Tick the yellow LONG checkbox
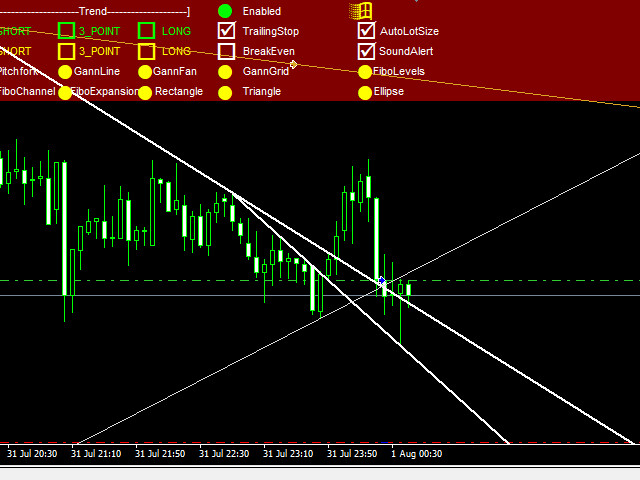640x480 pixels. (x=147, y=51)
